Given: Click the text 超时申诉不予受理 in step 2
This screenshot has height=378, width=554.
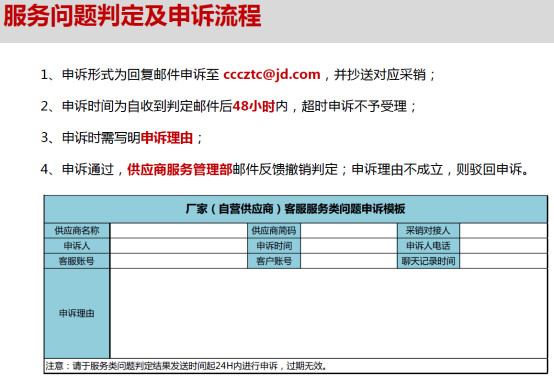Looking at the screenshot, I should pos(354,106).
